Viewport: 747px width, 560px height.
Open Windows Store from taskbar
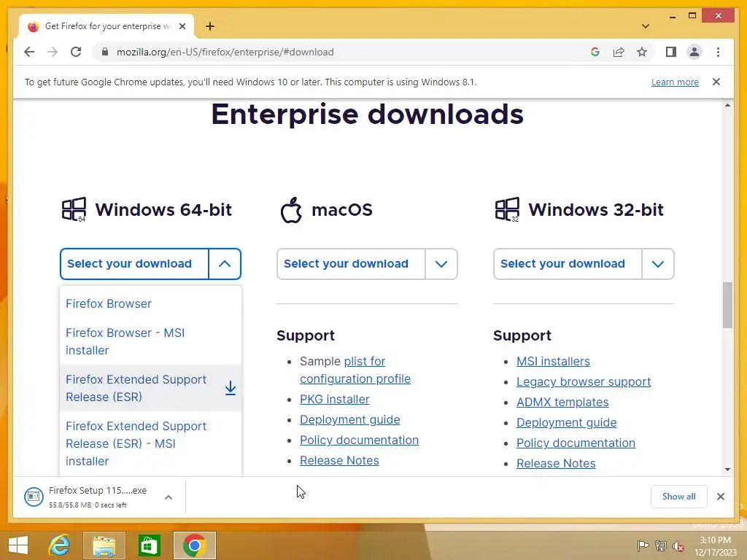[149, 545]
